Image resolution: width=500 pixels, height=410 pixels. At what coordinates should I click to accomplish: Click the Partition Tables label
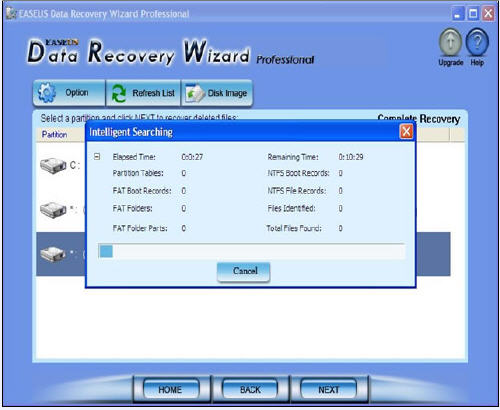138,173
